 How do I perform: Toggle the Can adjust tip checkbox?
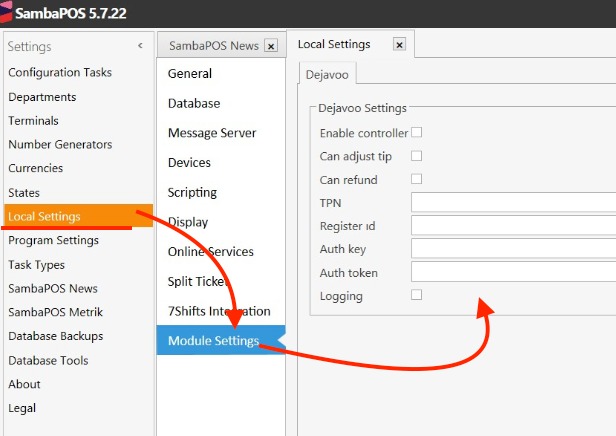click(x=416, y=156)
